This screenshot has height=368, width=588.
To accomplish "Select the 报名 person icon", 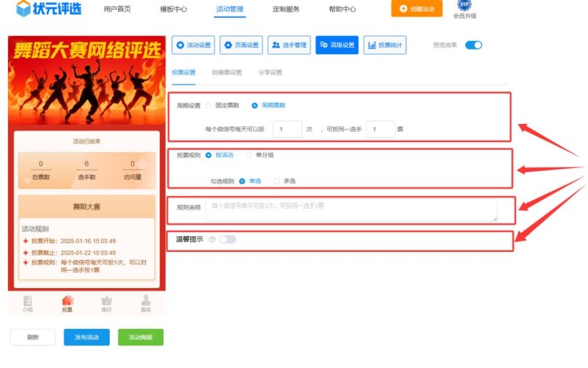I will (x=146, y=301).
